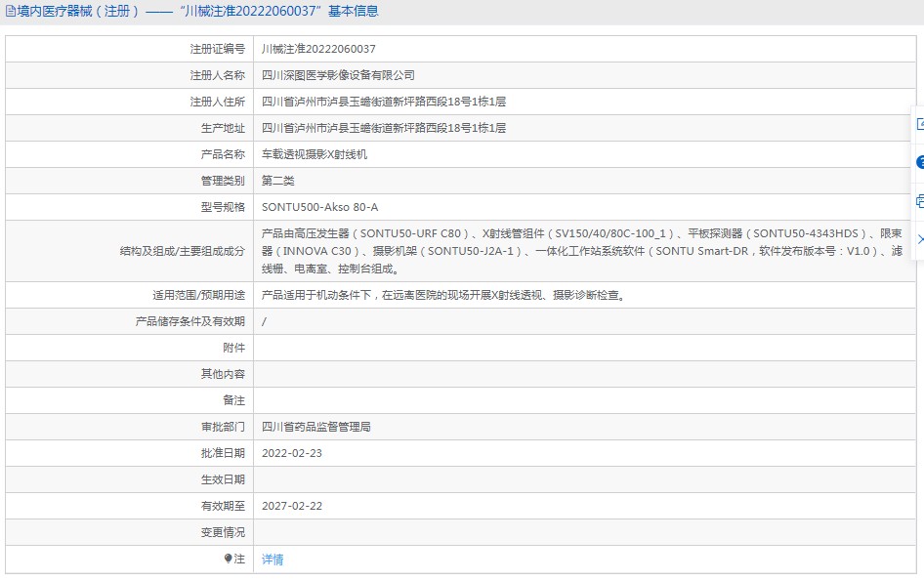
Task: Click the 适用范围/预期用途 description text
Action: 445,295
